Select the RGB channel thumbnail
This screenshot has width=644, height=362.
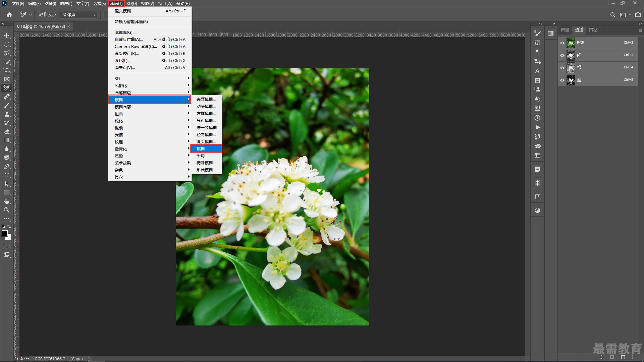point(571,43)
